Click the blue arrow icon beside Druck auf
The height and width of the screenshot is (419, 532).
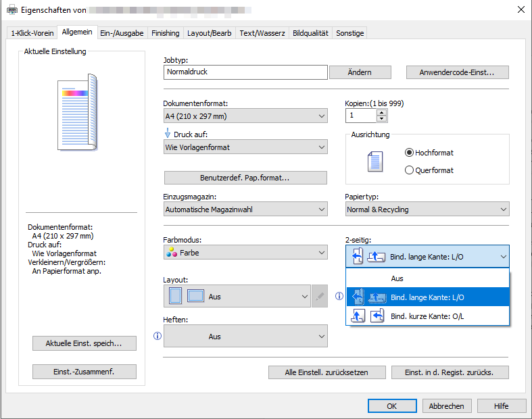[168, 134]
